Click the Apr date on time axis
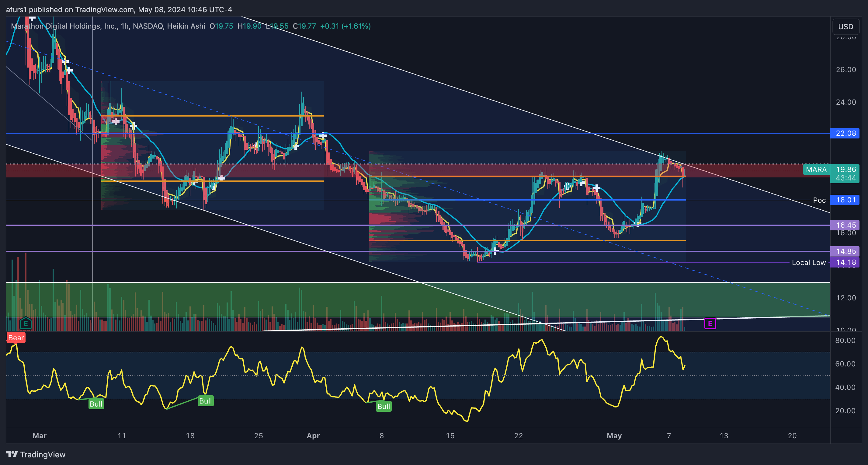868x465 pixels. (313, 436)
